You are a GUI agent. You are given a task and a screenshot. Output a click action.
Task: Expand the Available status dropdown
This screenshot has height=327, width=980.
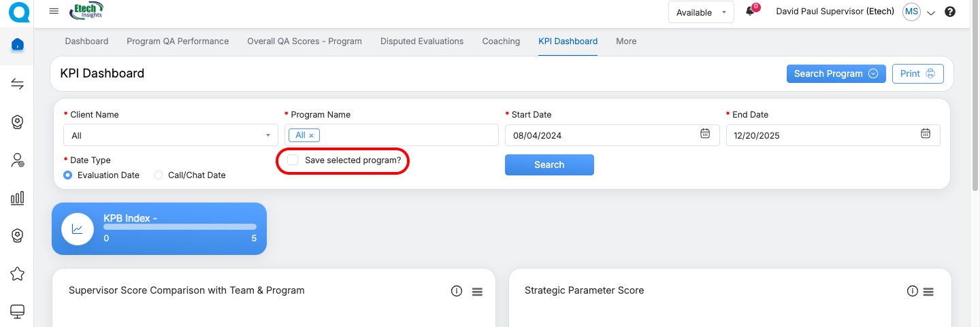coord(701,12)
